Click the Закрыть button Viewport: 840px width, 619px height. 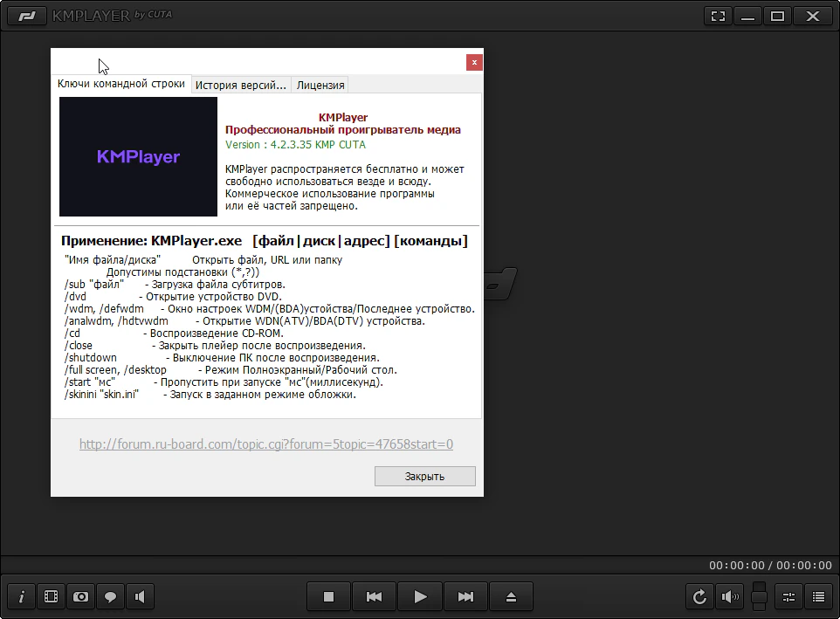tap(425, 476)
